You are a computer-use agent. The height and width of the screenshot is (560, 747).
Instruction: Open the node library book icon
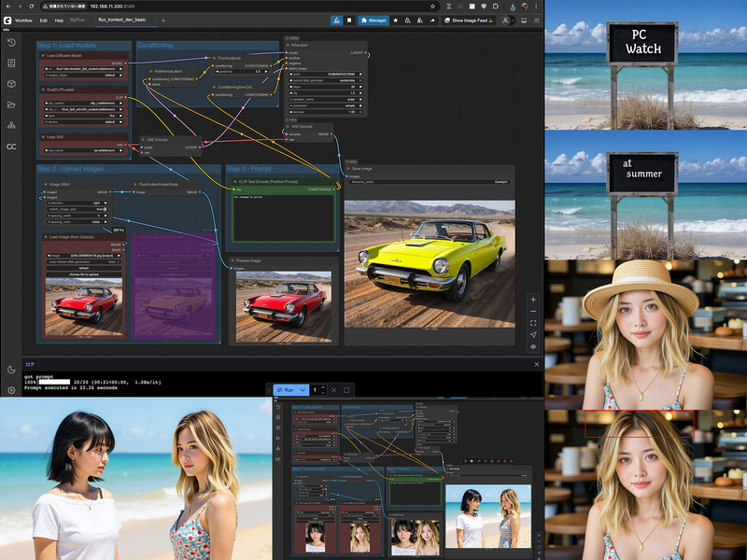click(x=11, y=63)
